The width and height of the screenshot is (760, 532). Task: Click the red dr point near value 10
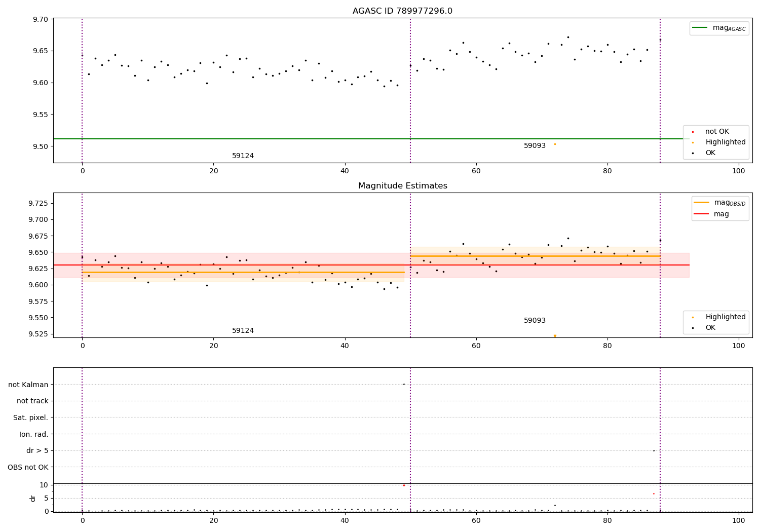404,485
